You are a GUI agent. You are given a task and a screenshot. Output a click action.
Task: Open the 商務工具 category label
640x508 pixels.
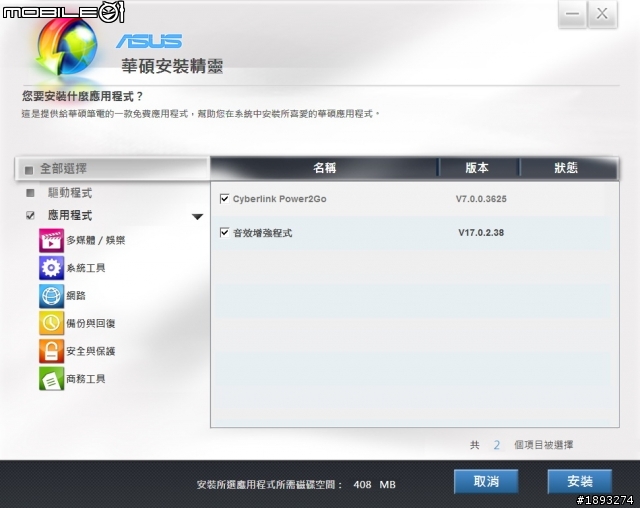(86, 379)
